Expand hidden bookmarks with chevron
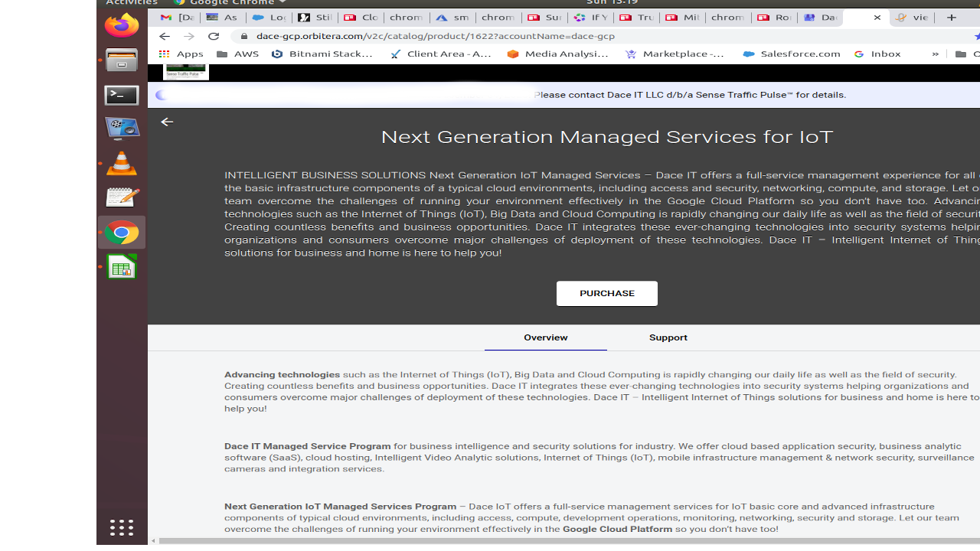Screen dimensions: 980x551 click(x=935, y=54)
